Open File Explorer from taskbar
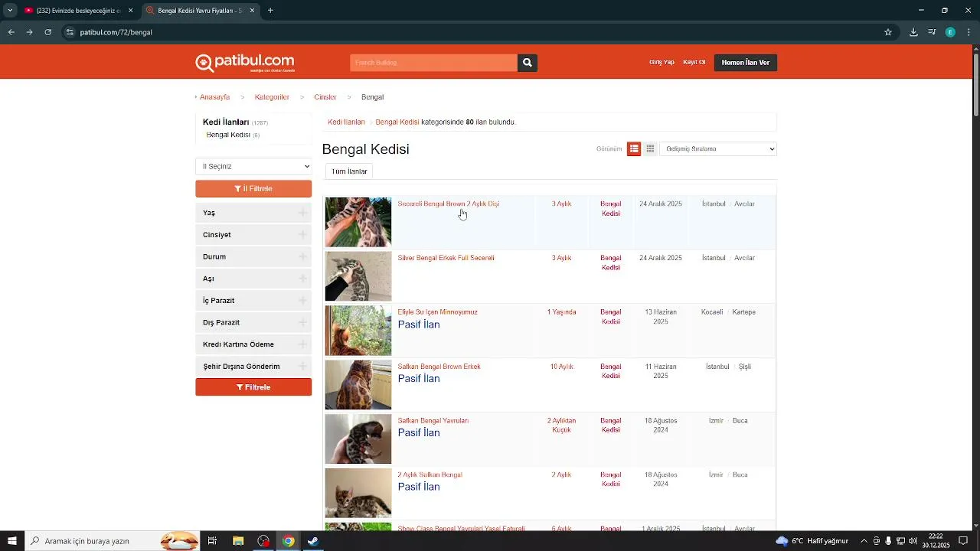Image resolution: width=980 pixels, height=551 pixels. 238,541
